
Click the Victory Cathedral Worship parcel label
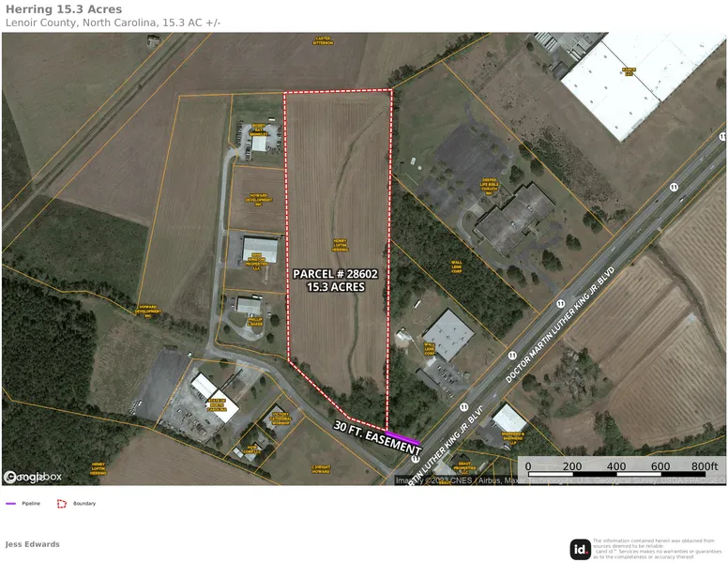[281, 418]
